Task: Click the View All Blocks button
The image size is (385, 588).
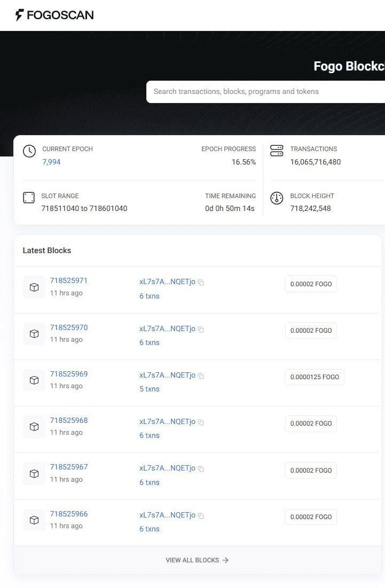Action: [x=197, y=560]
